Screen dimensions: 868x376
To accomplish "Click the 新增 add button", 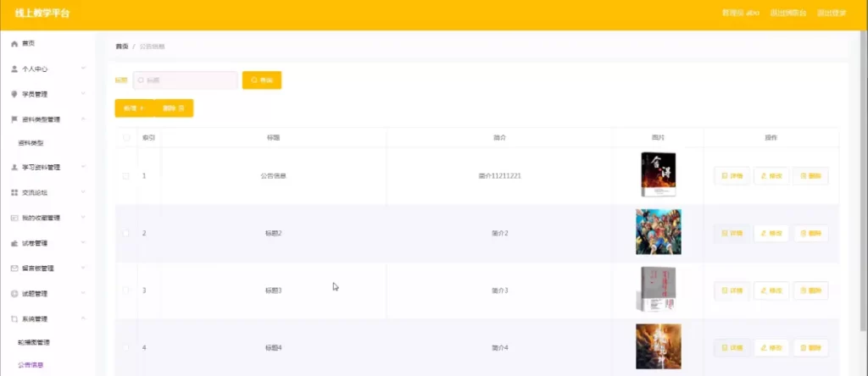I will coord(134,108).
